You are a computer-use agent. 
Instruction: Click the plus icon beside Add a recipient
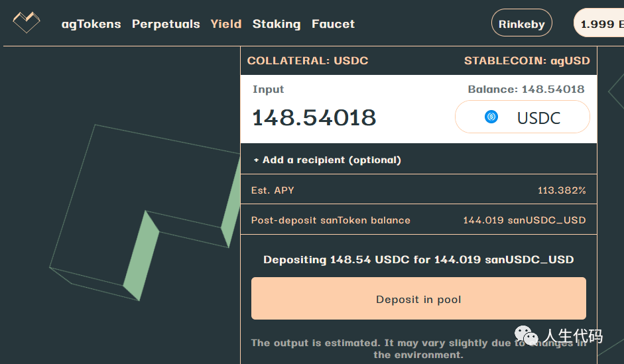(x=256, y=160)
